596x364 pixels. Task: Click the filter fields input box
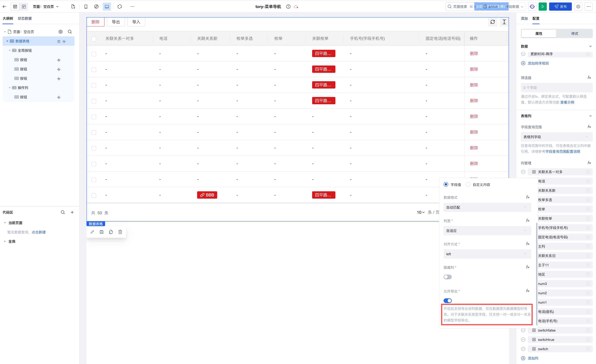(556, 88)
